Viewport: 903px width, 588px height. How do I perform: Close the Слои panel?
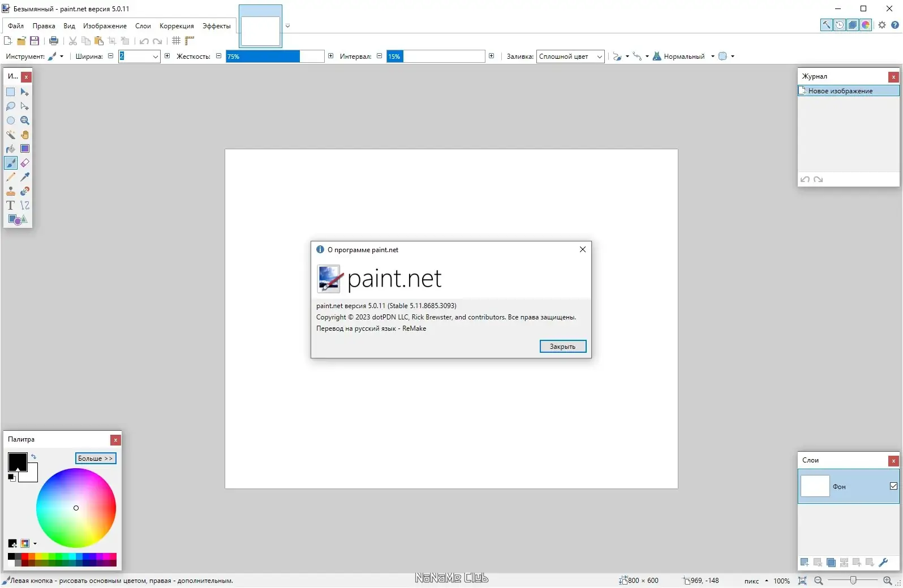[x=893, y=461]
